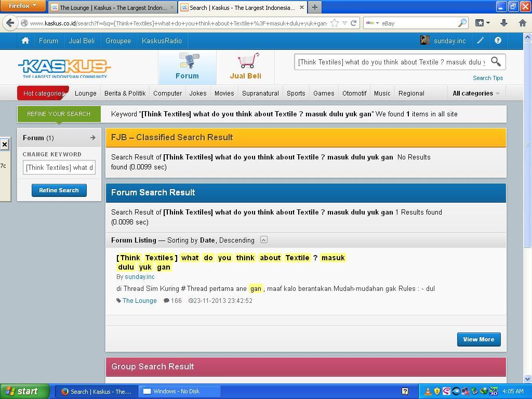Image resolution: width=532 pixels, height=399 pixels.
Task: Open Lounge category
Action: click(x=86, y=94)
